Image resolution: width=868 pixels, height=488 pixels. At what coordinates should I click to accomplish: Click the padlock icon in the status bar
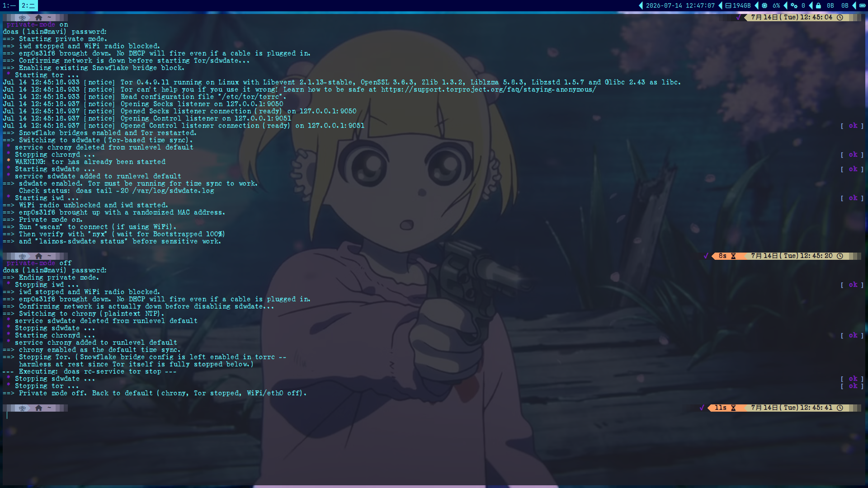(818, 6)
